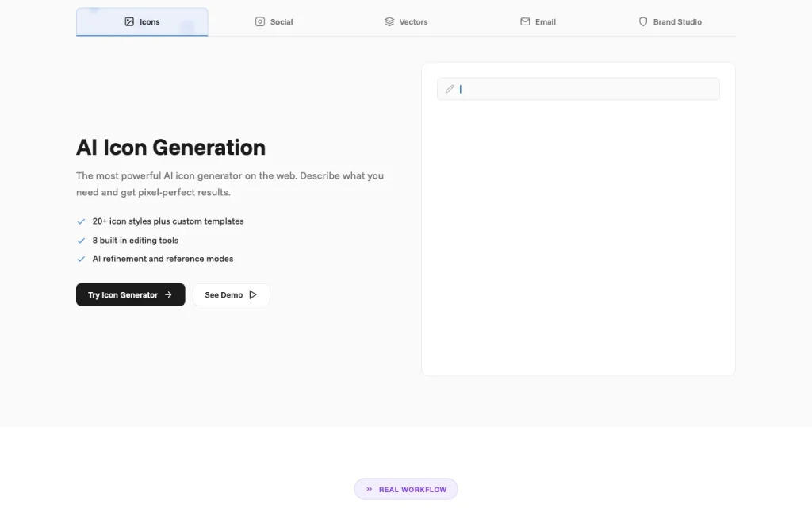Switch to the Icons tab
Image resolution: width=812 pixels, height=508 pixels.
pyautogui.click(x=142, y=21)
